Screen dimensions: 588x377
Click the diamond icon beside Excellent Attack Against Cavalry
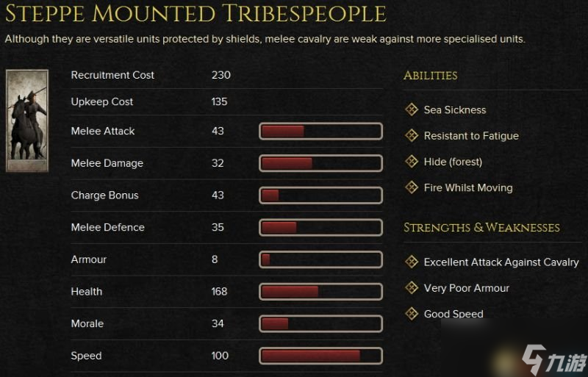(412, 262)
